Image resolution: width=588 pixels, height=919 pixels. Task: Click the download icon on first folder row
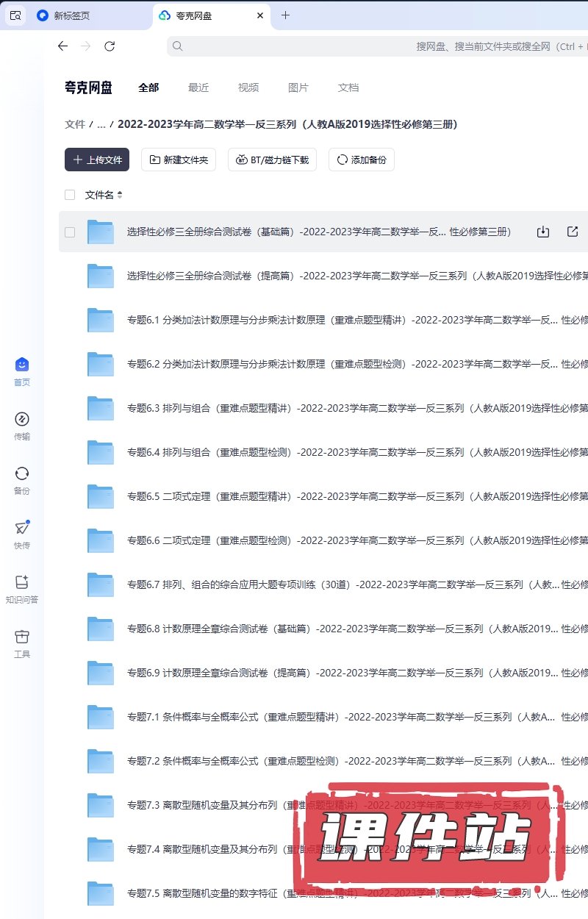(x=543, y=232)
